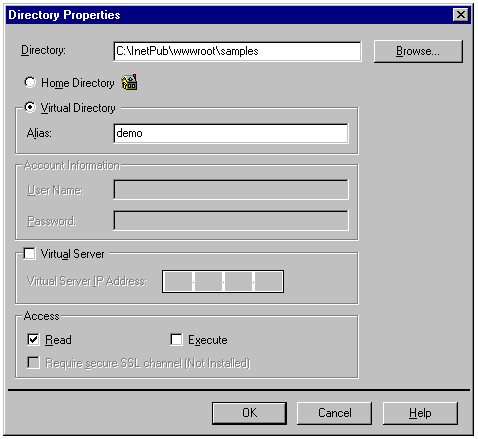478x439 pixels.
Task: Cancel the Directory Properties dialog
Action: click(x=334, y=413)
